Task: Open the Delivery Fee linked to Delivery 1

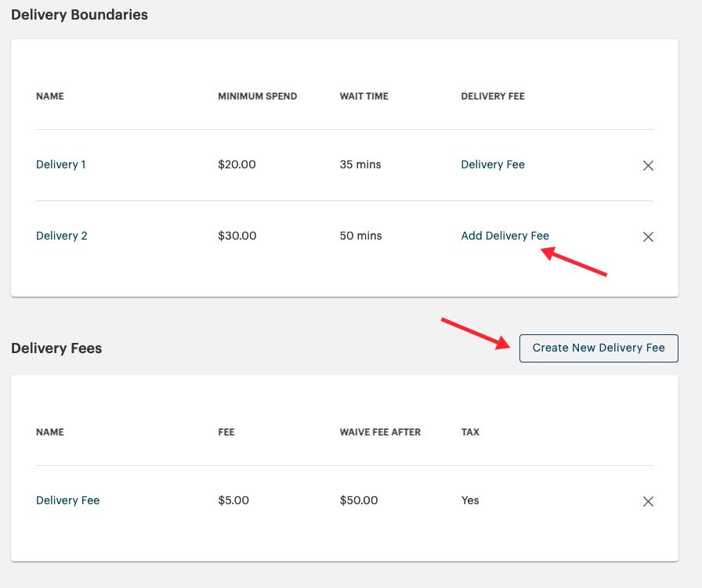Action: click(x=493, y=164)
